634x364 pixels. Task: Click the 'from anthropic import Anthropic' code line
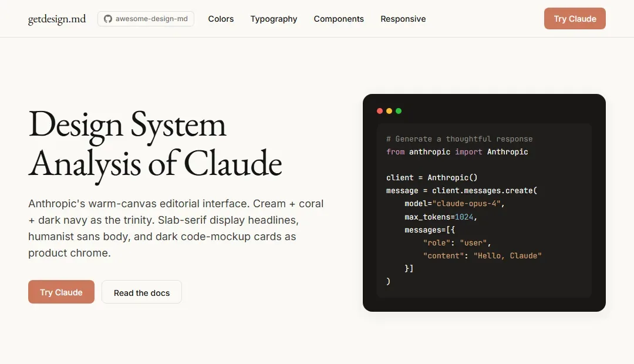point(457,152)
